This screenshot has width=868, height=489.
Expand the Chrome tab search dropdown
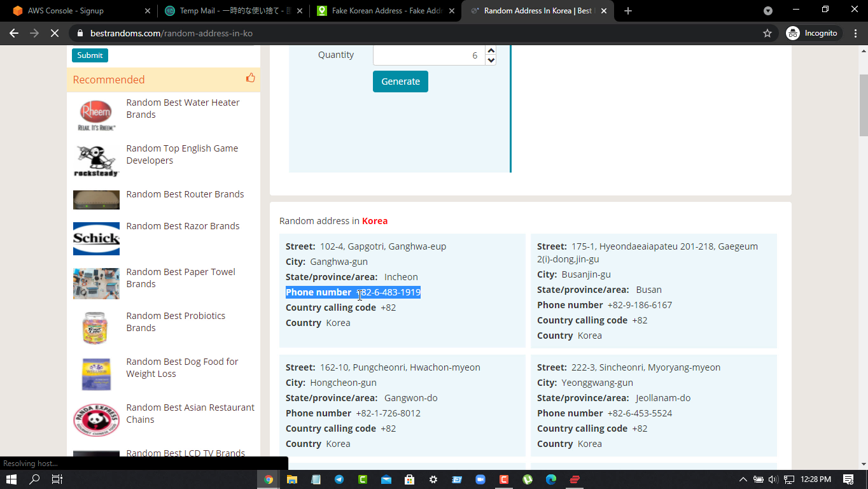tap(768, 11)
